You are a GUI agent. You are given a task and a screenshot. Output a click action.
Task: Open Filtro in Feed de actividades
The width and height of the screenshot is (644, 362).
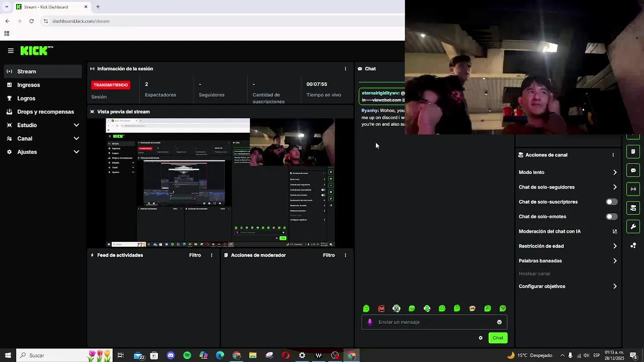(195, 255)
